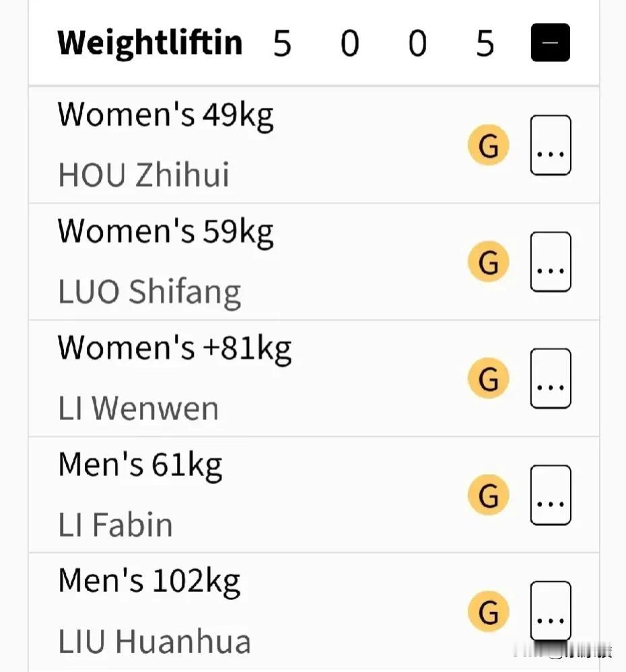Open more options for Women's +81kg

point(551,378)
